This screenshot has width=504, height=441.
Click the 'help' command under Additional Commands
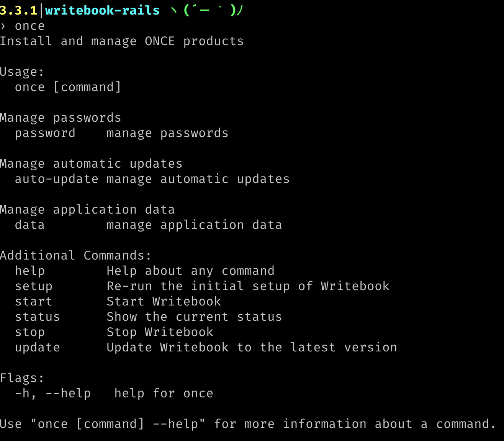[30, 271]
